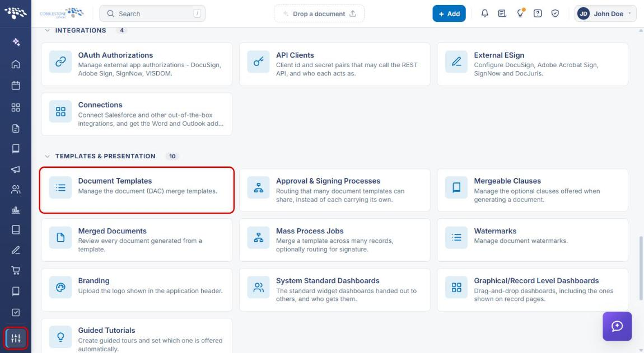The height and width of the screenshot is (353, 644).
Task: Click the Templates count badge 10
Action: 172,157
